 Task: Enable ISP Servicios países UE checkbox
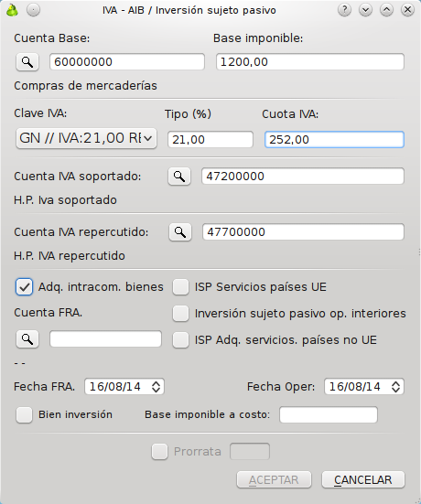coord(180,286)
